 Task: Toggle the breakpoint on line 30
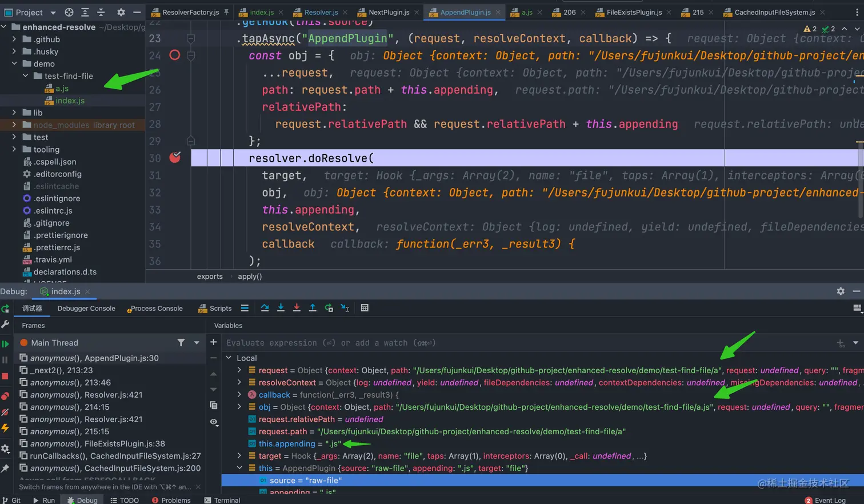click(x=175, y=158)
